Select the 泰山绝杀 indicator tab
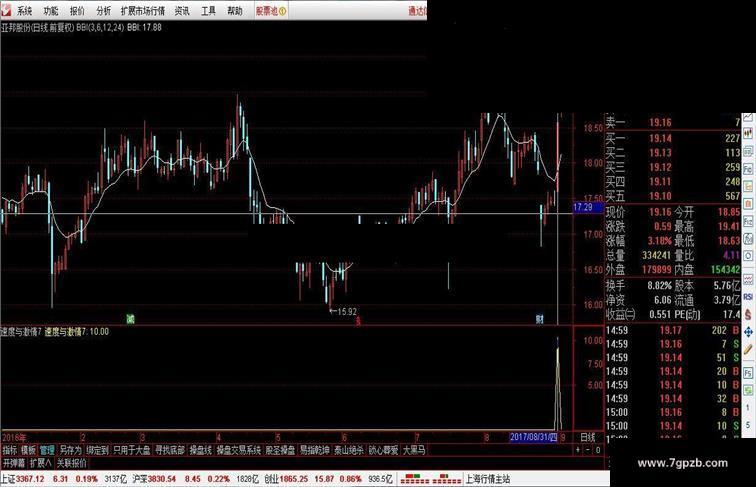 (349, 450)
